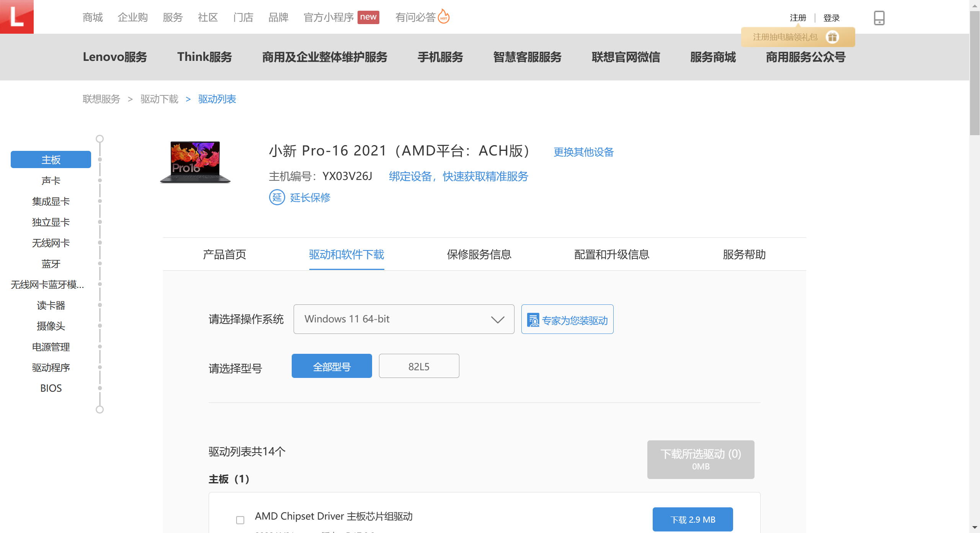Click the hot flame icon beside 有问必答
The height and width of the screenshot is (533, 980).
click(444, 16)
